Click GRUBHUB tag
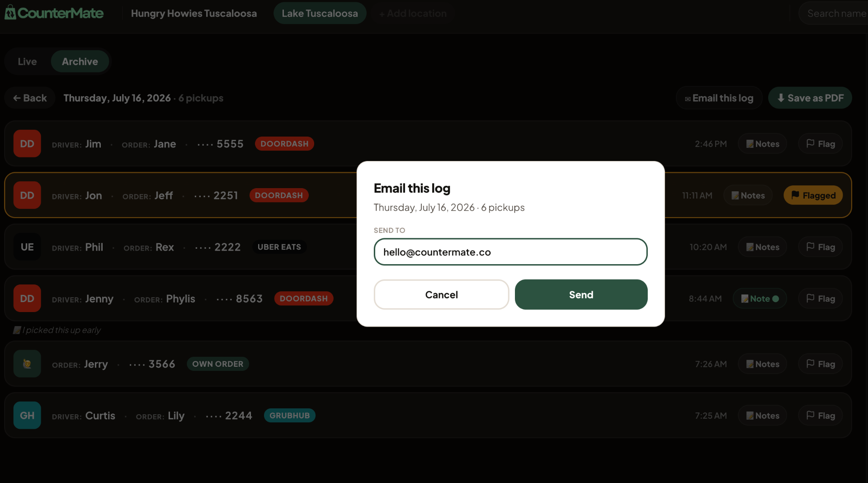Screen dimensions: 868x483 290,416
